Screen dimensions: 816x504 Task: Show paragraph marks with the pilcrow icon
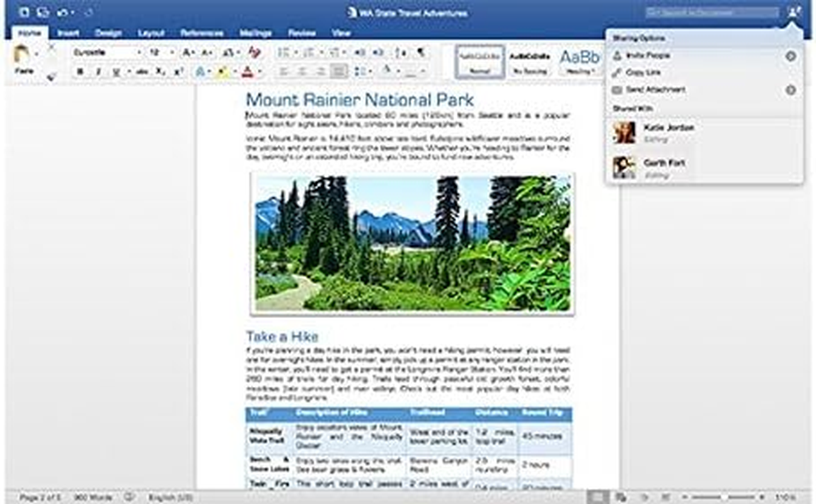coord(421,51)
